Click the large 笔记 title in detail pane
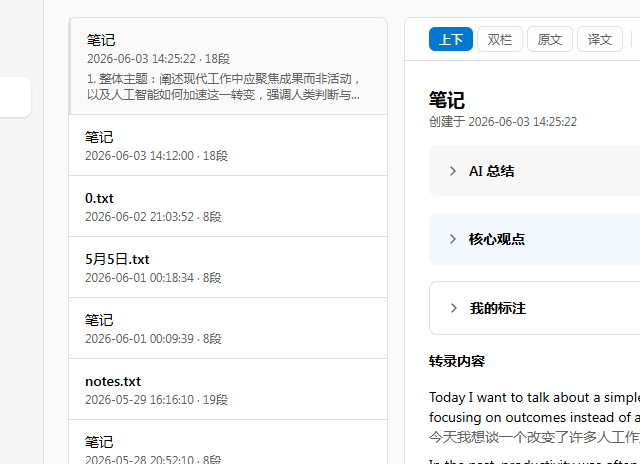This screenshot has height=464, width=640. point(447,100)
